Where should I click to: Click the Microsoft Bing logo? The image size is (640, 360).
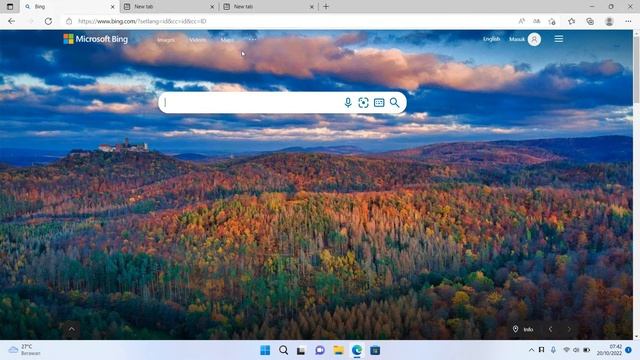coord(96,39)
